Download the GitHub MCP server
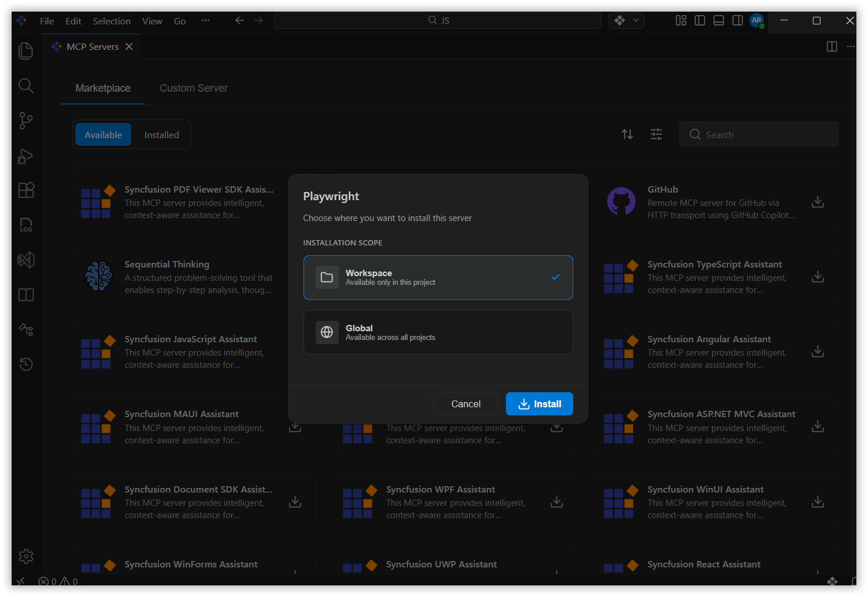The height and width of the screenshot is (597, 868). pos(818,202)
